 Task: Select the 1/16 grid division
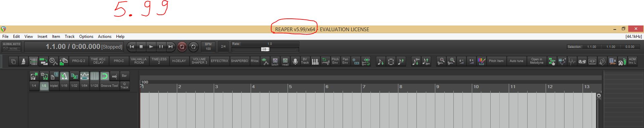coord(64,86)
